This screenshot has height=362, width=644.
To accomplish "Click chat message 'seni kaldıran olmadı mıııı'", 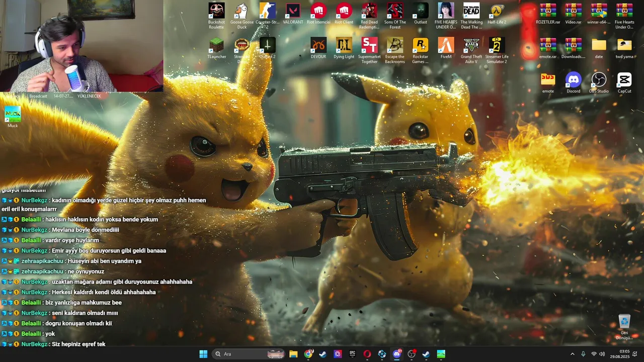I will [85, 313].
